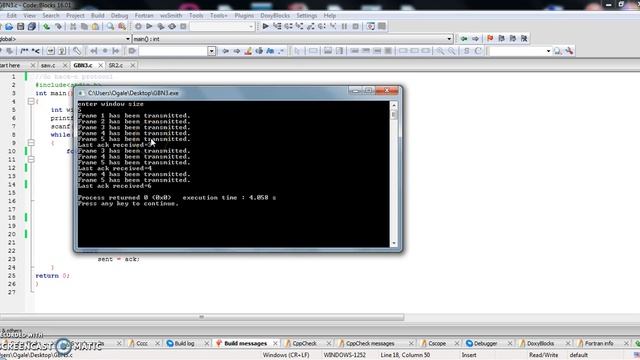The width and height of the screenshot is (640, 360).
Task: Switch to the Build messages tab
Action: coord(245,344)
